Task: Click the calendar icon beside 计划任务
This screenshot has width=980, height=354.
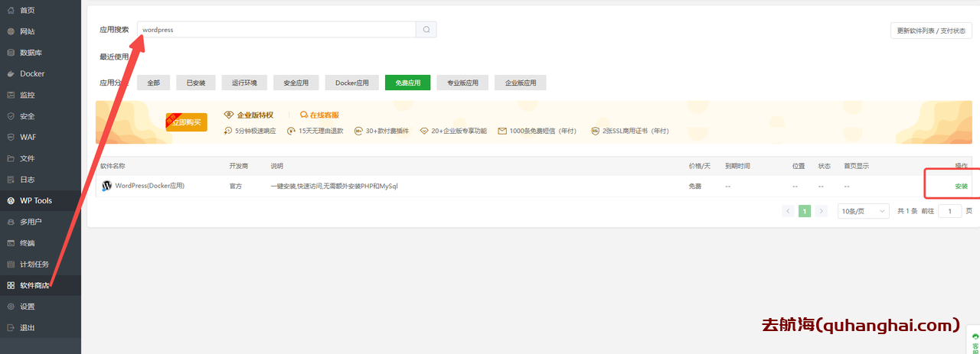Action: (11, 264)
